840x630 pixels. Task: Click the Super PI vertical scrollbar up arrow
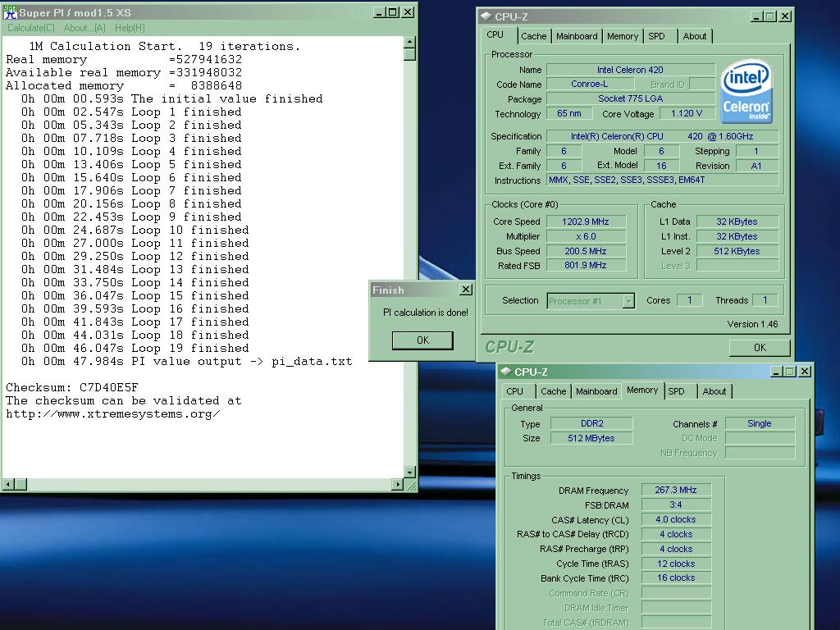pyautogui.click(x=410, y=43)
